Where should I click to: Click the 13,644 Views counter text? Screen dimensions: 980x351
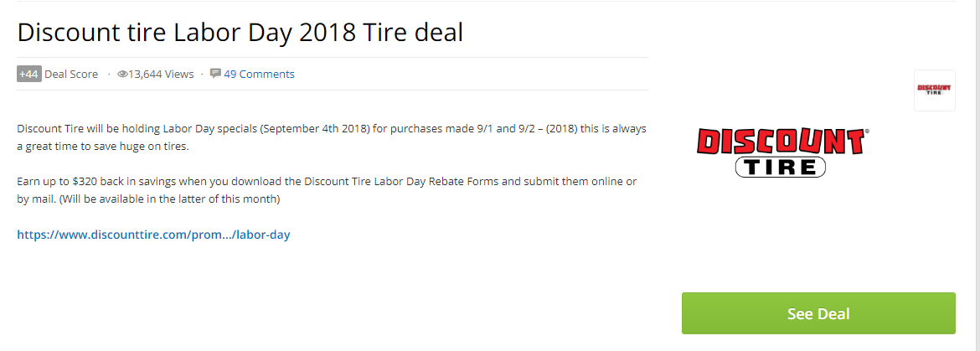(x=161, y=74)
